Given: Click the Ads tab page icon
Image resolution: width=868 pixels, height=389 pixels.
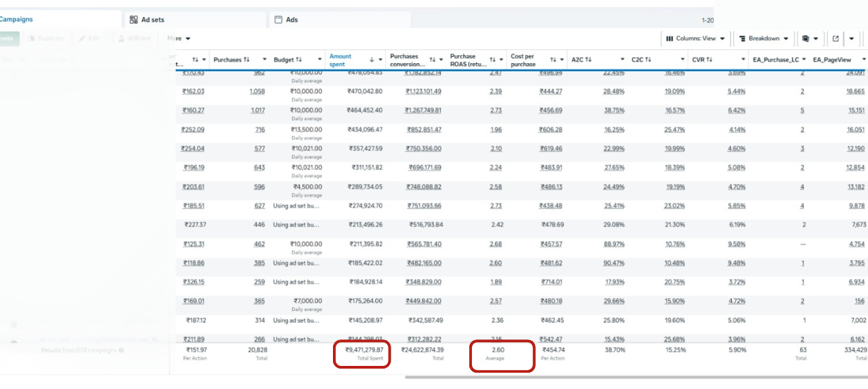Looking at the screenshot, I should pos(278,20).
